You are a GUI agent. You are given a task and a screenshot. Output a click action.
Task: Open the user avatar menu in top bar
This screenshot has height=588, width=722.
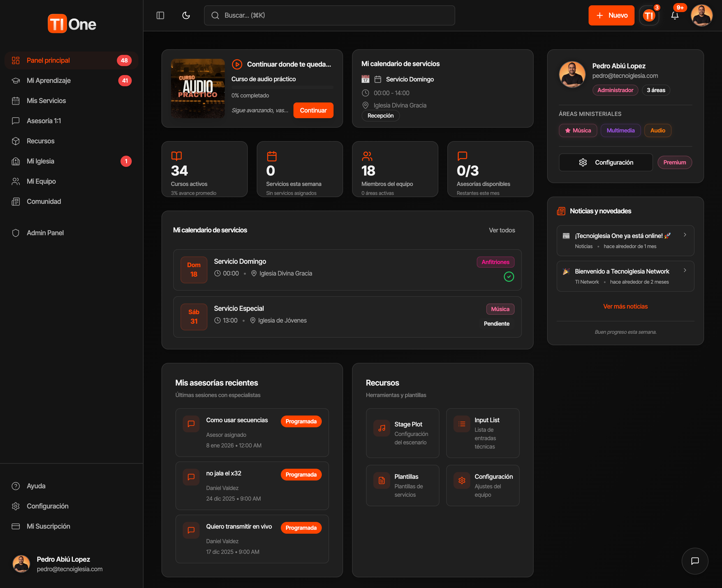[x=701, y=15]
